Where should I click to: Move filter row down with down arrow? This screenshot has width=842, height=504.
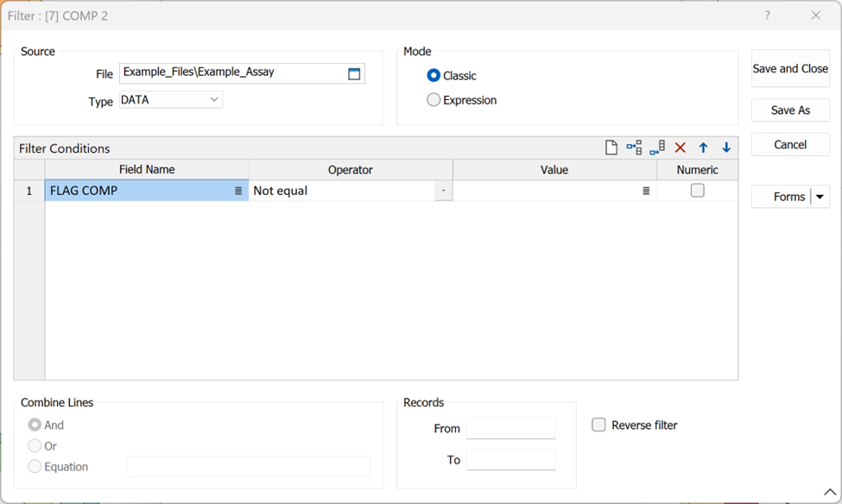726,148
